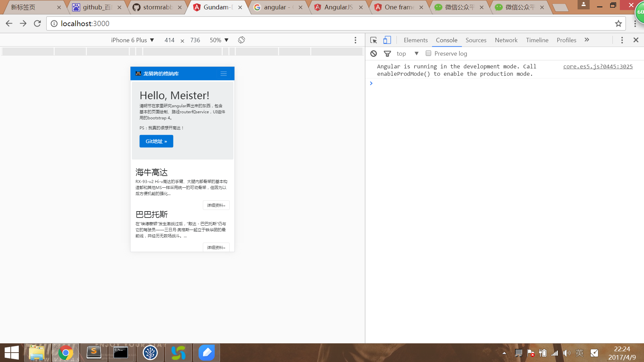
Task: Go back to the previous page
Action: click(x=9, y=23)
